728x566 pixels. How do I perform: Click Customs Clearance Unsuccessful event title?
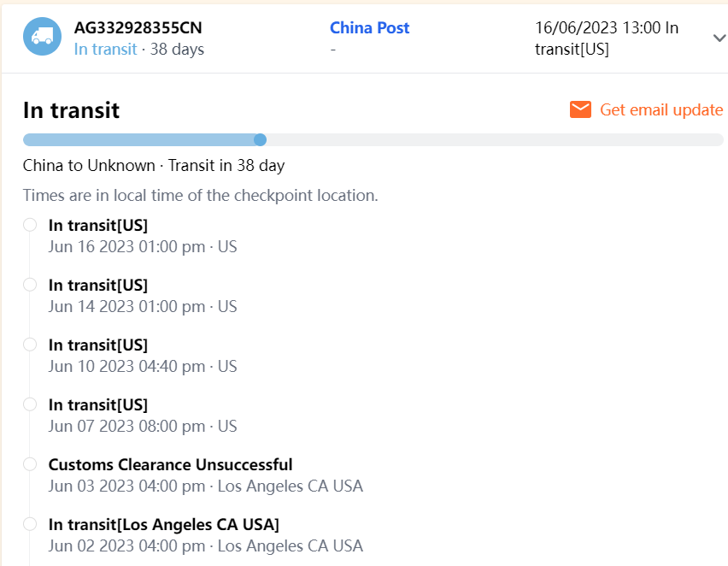(170, 464)
